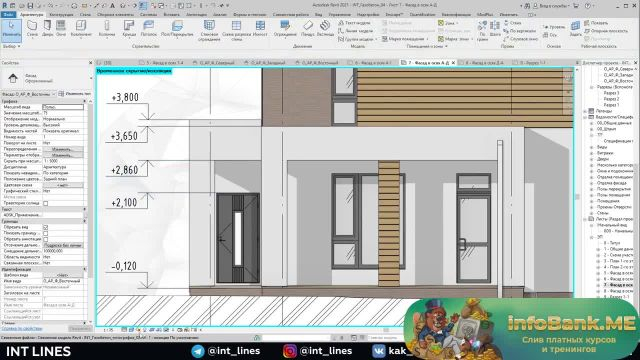Click the Пол/Перекрытие floor tool
The image size is (640, 360).
pos(177,29)
